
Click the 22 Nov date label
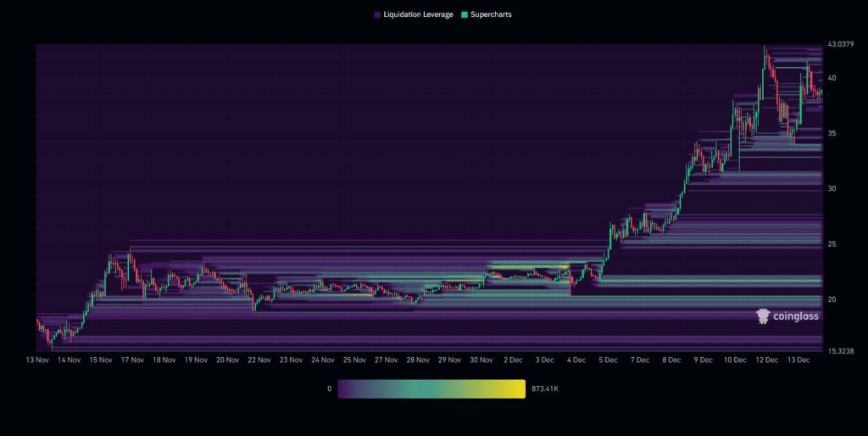pyautogui.click(x=259, y=361)
